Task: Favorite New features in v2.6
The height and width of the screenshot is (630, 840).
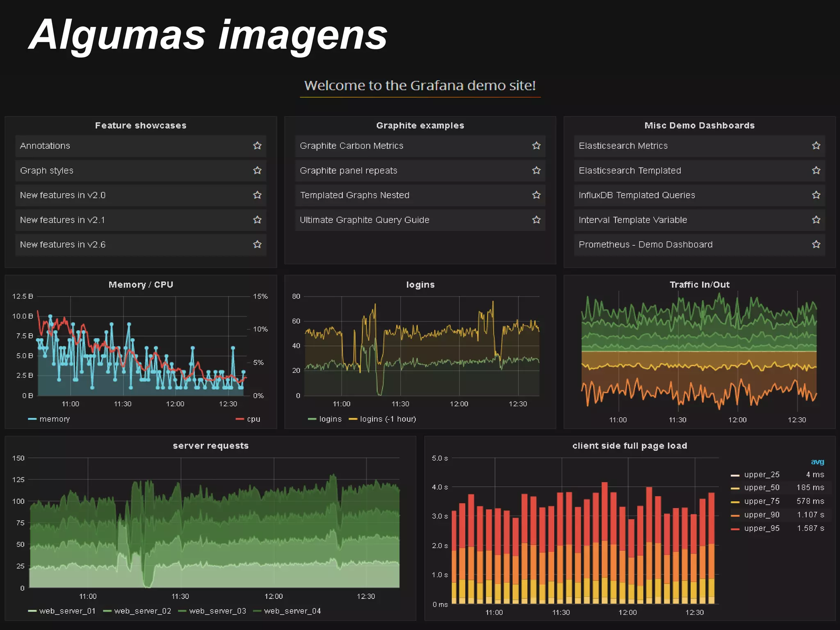Action: 257,244
